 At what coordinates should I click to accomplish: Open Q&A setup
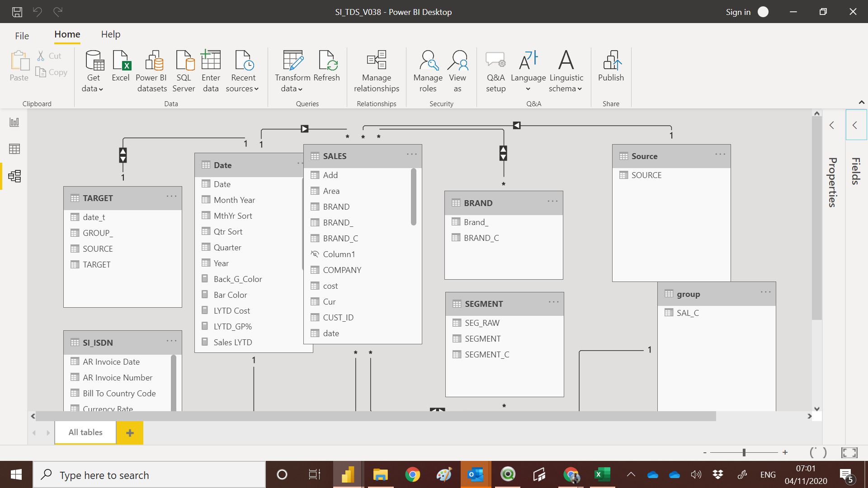(495, 71)
